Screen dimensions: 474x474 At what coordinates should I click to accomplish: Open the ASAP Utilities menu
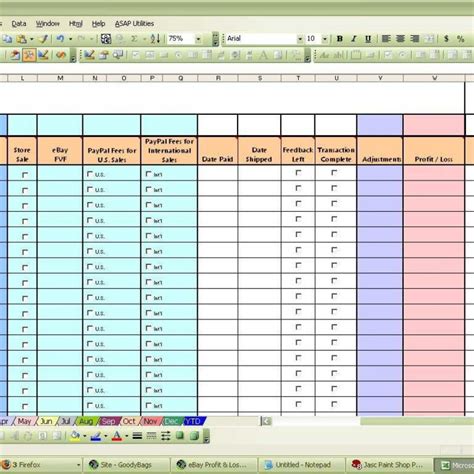pyautogui.click(x=134, y=24)
